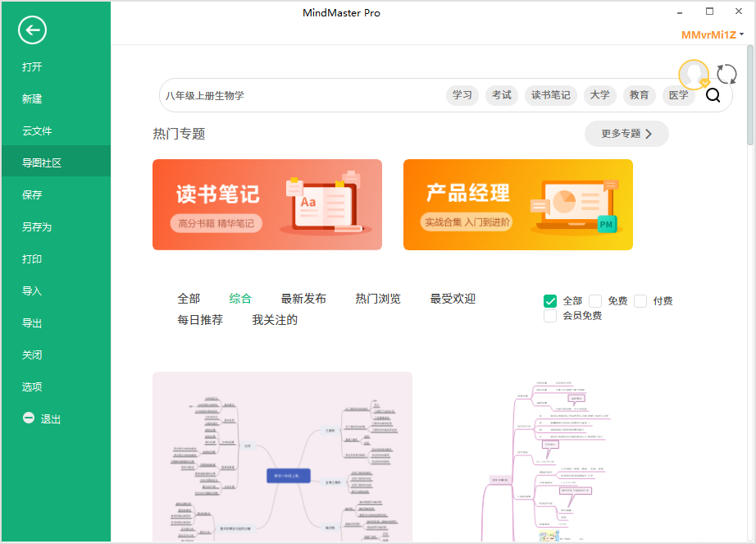
Task: Click the refresh sync icon
Action: coord(726,75)
